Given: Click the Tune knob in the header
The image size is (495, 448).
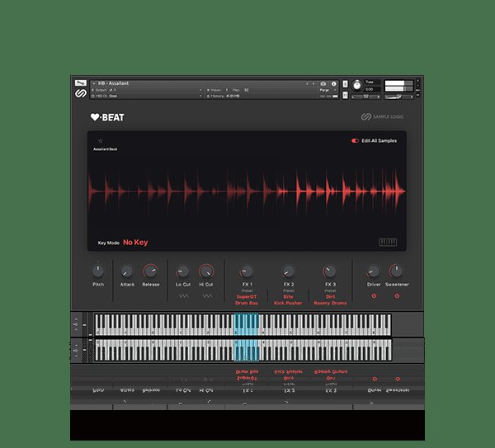Looking at the screenshot, I should 357,85.
